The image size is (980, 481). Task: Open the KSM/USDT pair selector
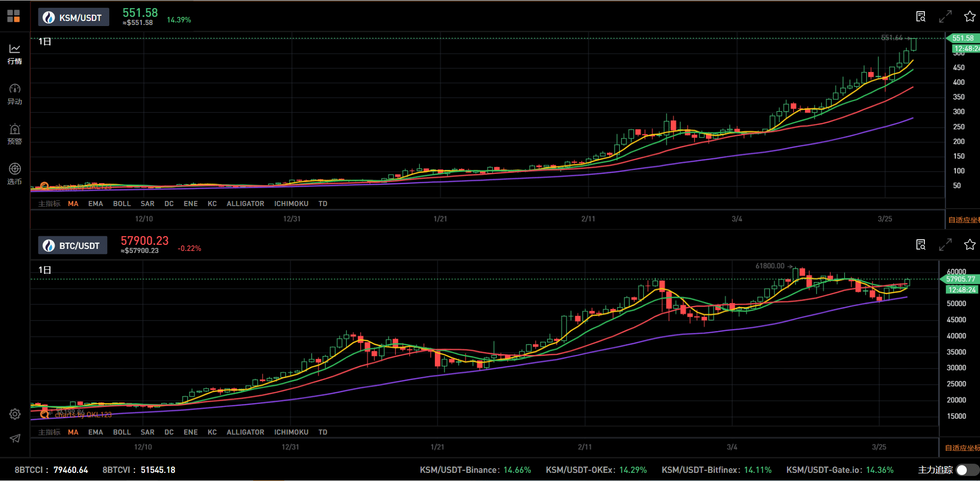click(x=73, y=17)
